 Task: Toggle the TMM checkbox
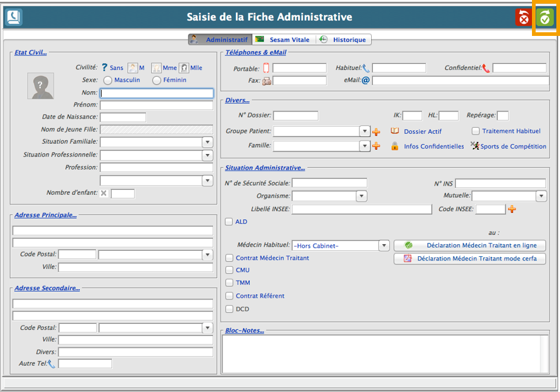tap(230, 283)
